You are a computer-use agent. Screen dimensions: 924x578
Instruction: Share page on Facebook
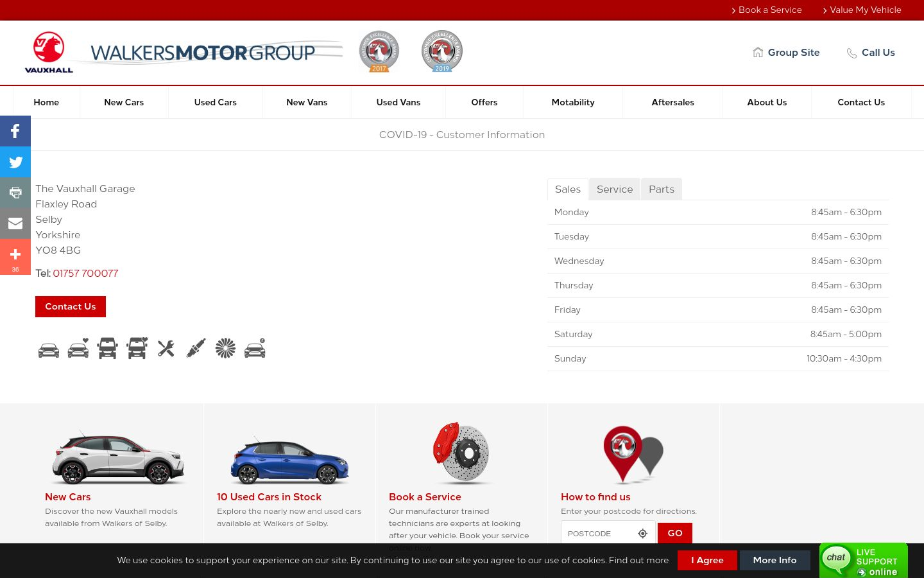pos(15,131)
